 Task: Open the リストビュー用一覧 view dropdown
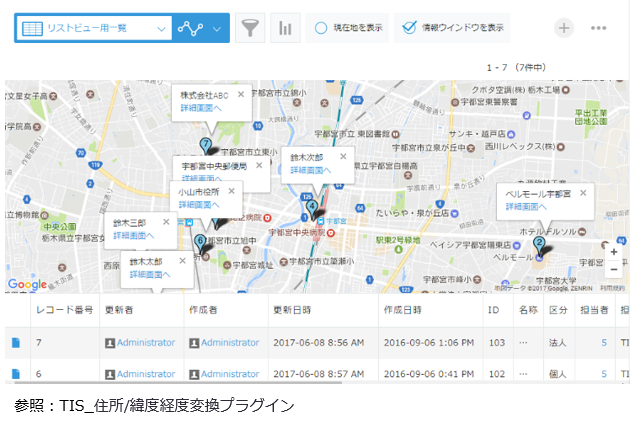(x=93, y=28)
